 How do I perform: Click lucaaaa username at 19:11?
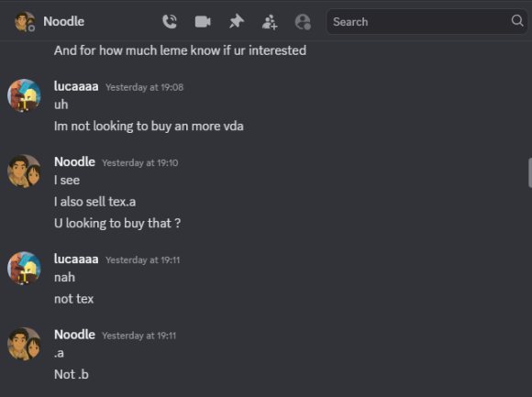coord(76,259)
